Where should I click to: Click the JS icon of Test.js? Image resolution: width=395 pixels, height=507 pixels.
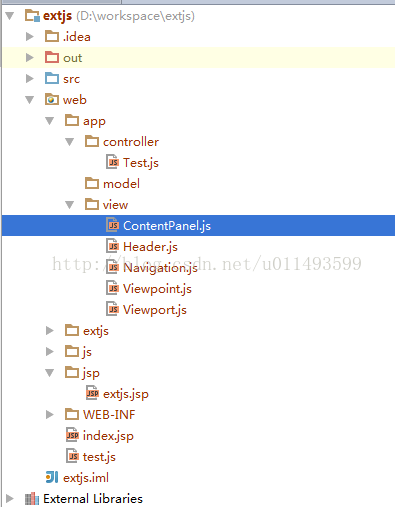(x=112, y=162)
